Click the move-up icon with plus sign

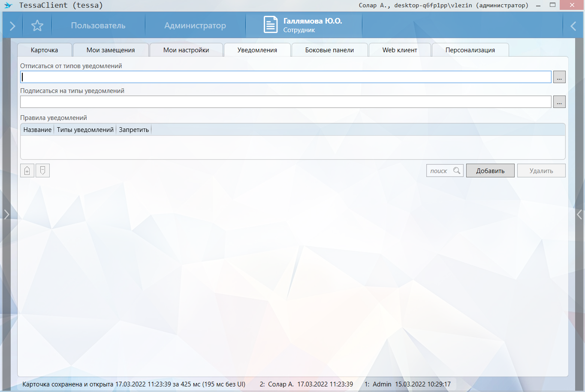point(27,171)
